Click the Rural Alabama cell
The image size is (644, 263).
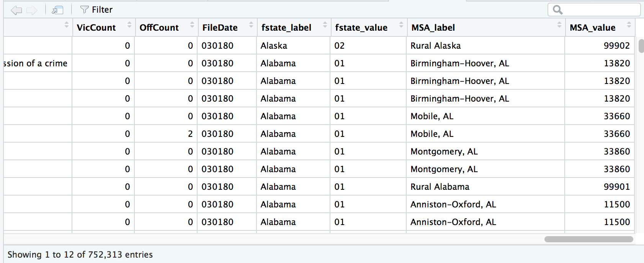[x=440, y=187]
